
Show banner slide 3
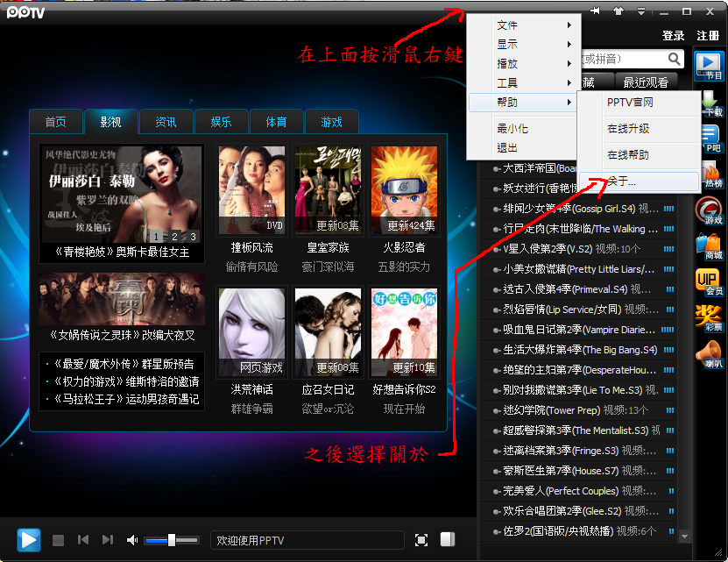[x=193, y=236]
